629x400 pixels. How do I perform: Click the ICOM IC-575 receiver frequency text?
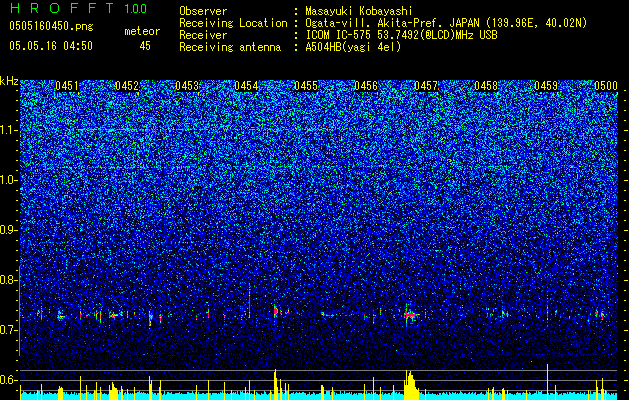tap(401, 35)
